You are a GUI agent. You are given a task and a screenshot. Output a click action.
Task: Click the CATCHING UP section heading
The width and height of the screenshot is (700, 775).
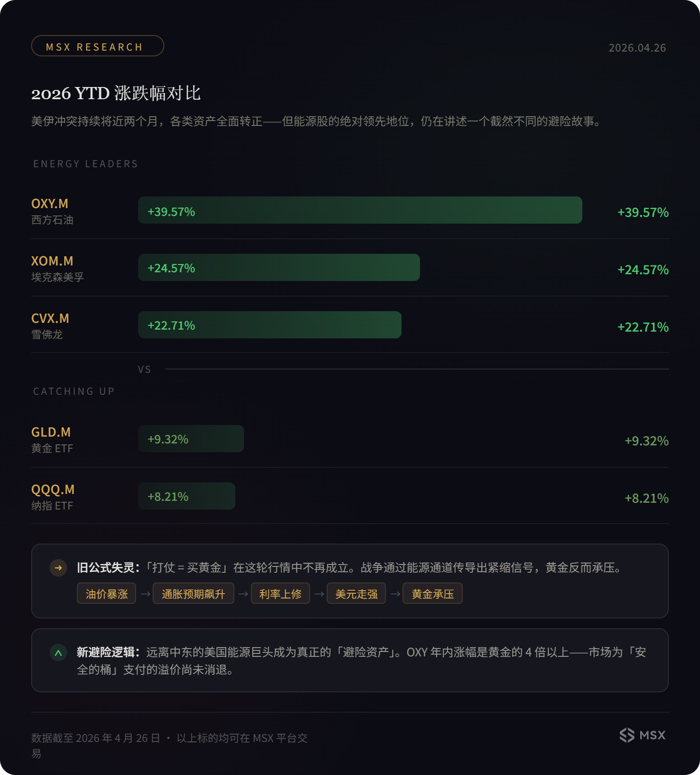[x=74, y=391]
